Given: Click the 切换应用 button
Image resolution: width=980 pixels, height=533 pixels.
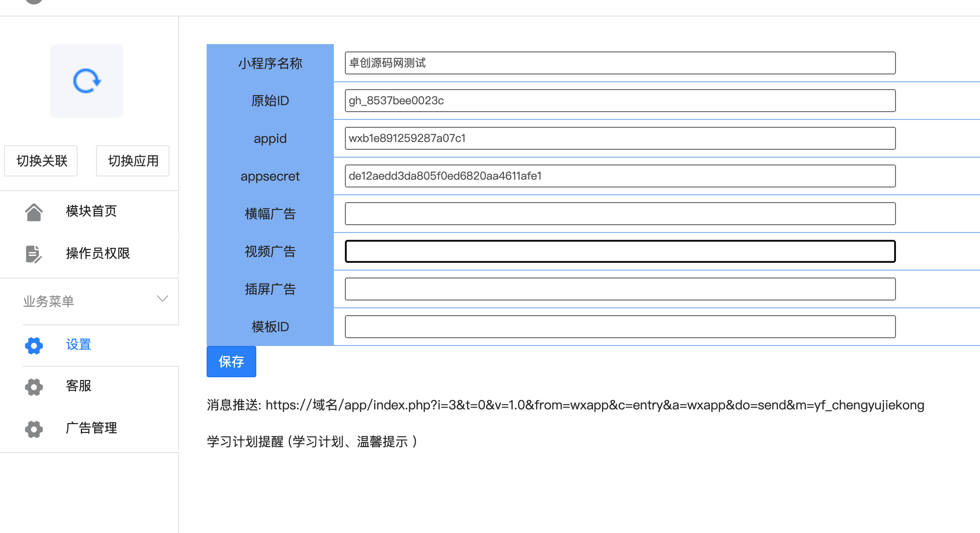Looking at the screenshot, I should point(133,161).
